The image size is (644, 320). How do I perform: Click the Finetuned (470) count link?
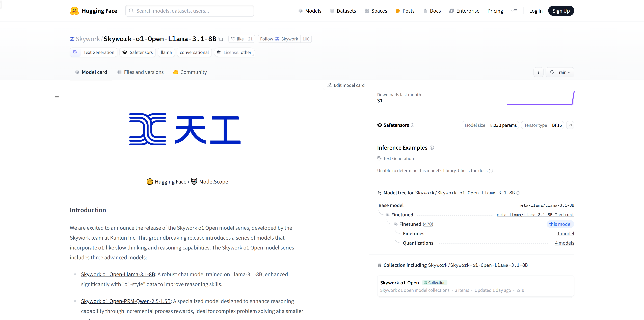428,224
